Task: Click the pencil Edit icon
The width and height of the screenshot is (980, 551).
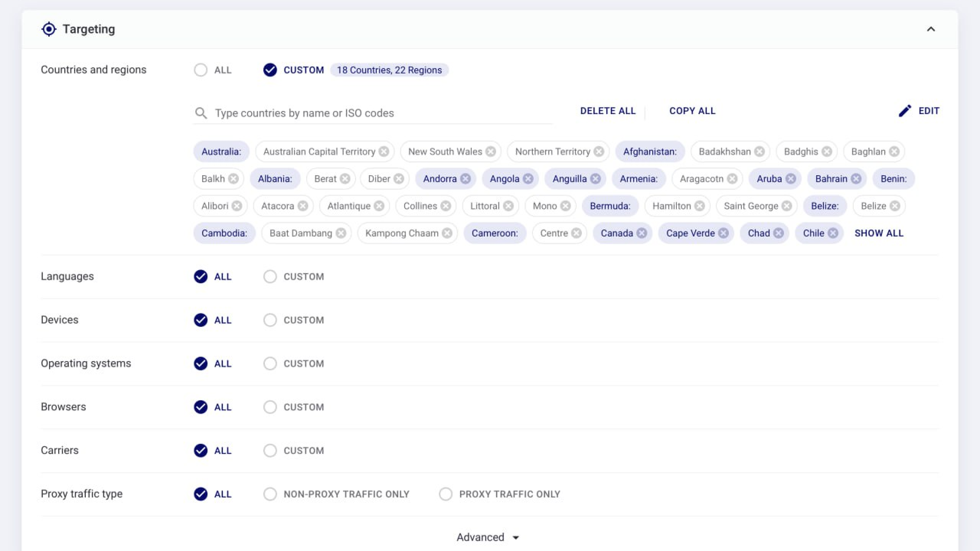Action: (905, 111)
